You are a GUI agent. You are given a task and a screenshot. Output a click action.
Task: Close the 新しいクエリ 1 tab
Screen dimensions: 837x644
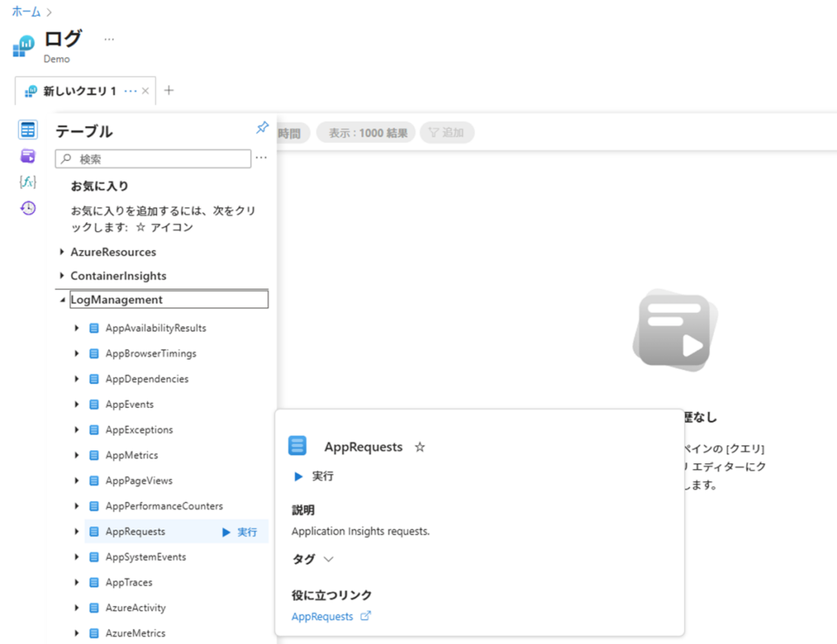[145, 91]
